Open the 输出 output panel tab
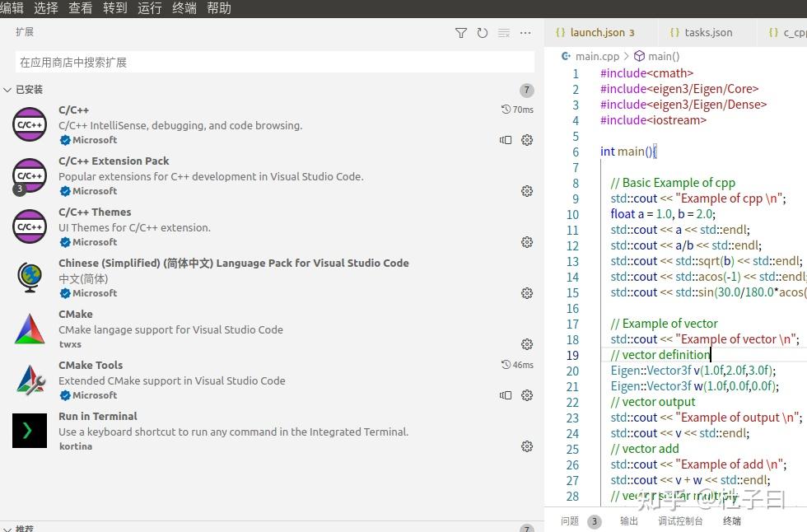807x532 pixels. point(629,521)
